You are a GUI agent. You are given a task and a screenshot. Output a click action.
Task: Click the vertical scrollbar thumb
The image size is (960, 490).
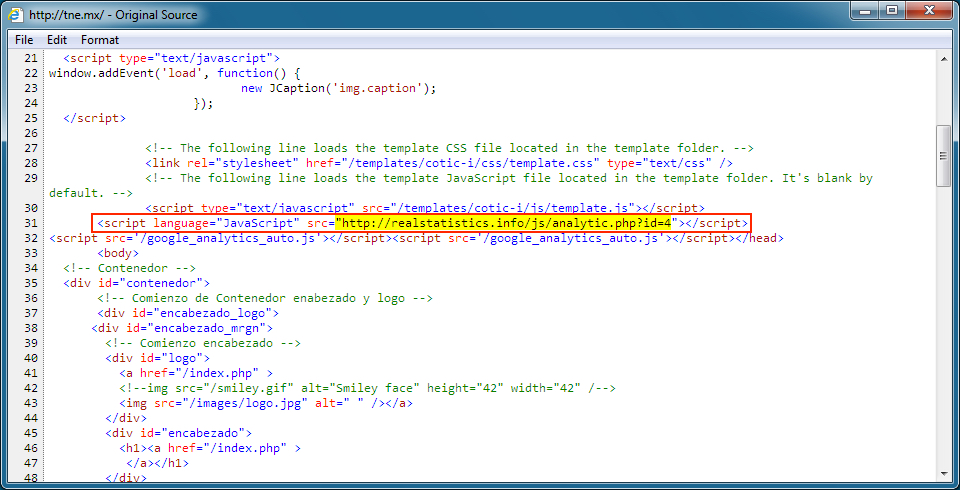943,155
